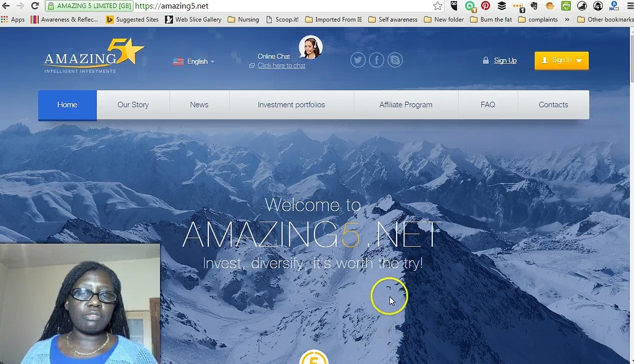Click the Amazing 5 logo
This screenshot has height=364, width=634.
pos(94,57)
